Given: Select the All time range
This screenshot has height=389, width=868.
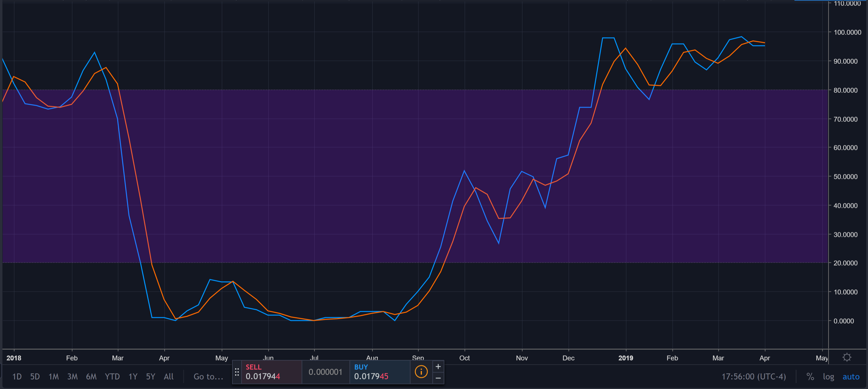Looking at the screenshot, I should pyautogui.click(x=168, y=376).
